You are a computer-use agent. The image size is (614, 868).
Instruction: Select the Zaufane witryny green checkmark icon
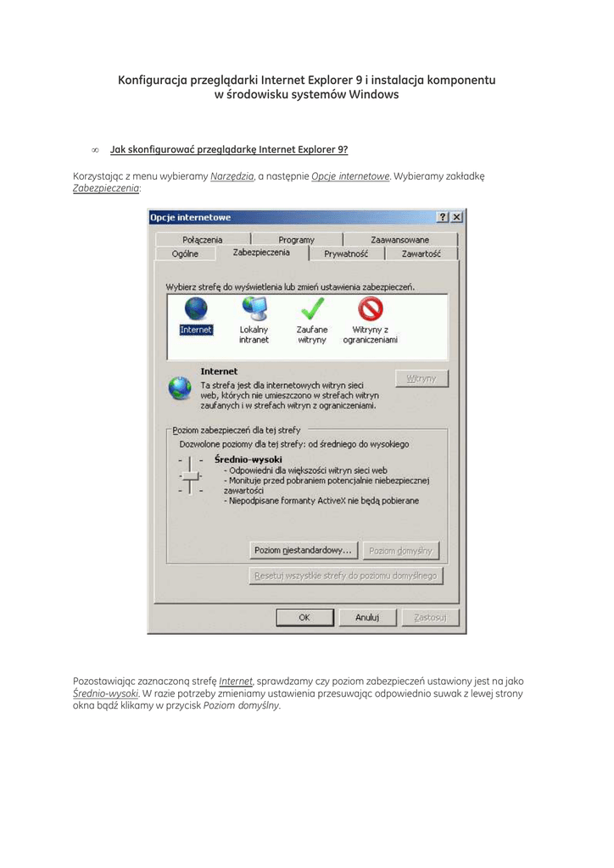(312, 309)
